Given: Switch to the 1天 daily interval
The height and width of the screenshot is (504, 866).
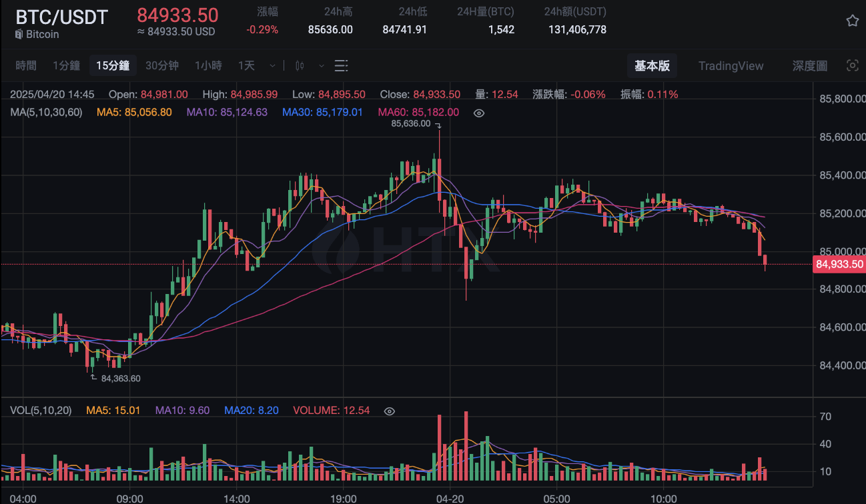Looking at the screenshot, I should [x=246, y=65].
